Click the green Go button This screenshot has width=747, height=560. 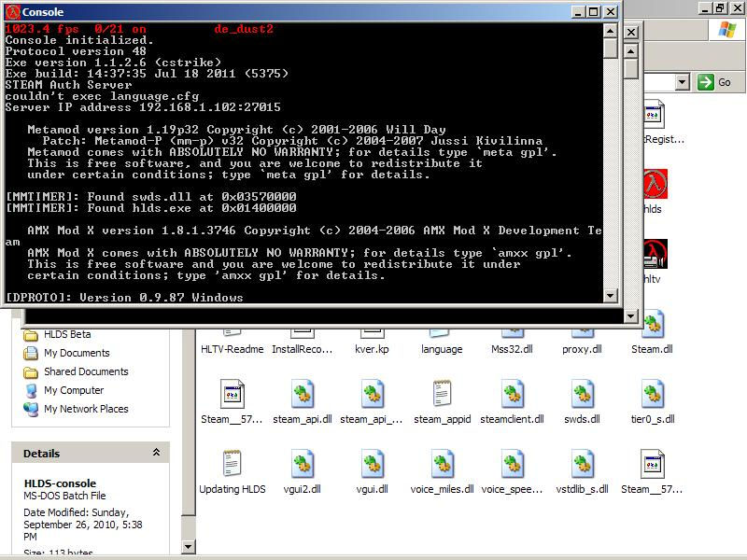pos(714,82)
